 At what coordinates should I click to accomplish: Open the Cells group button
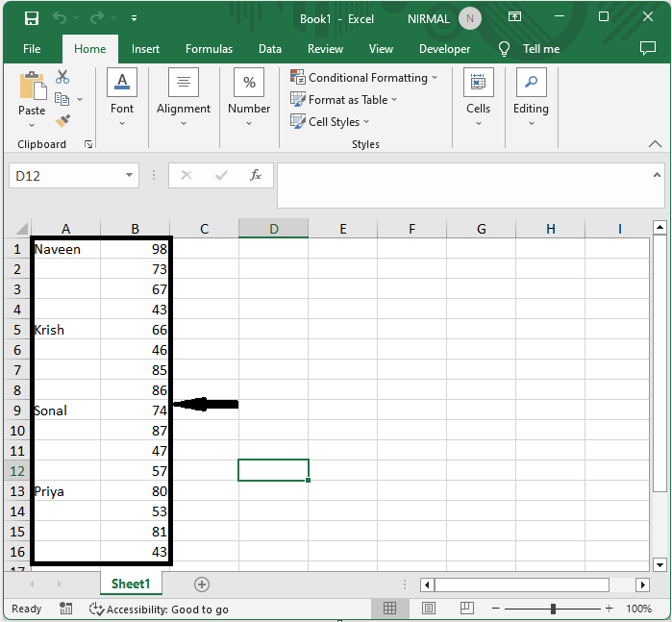coord(479,97)
